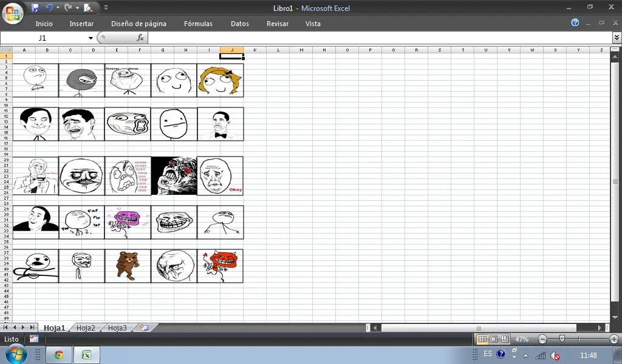
Task: Select column P header
Action: [x=371, y=50]
